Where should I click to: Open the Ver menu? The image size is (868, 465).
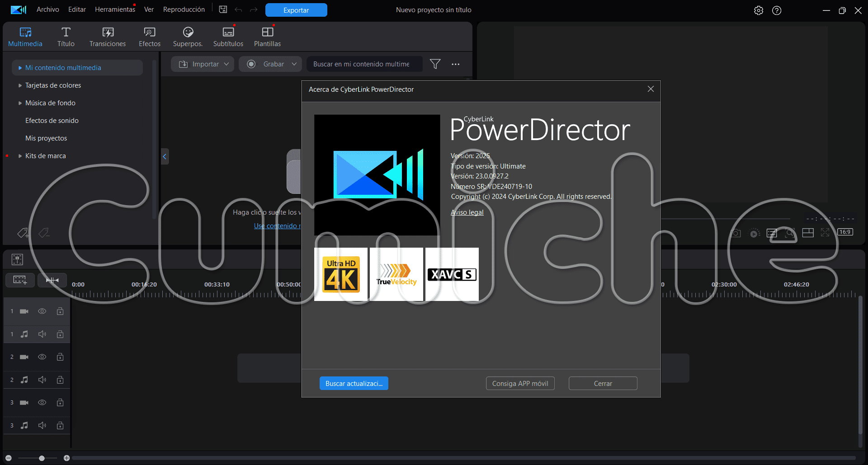point(149,9)
